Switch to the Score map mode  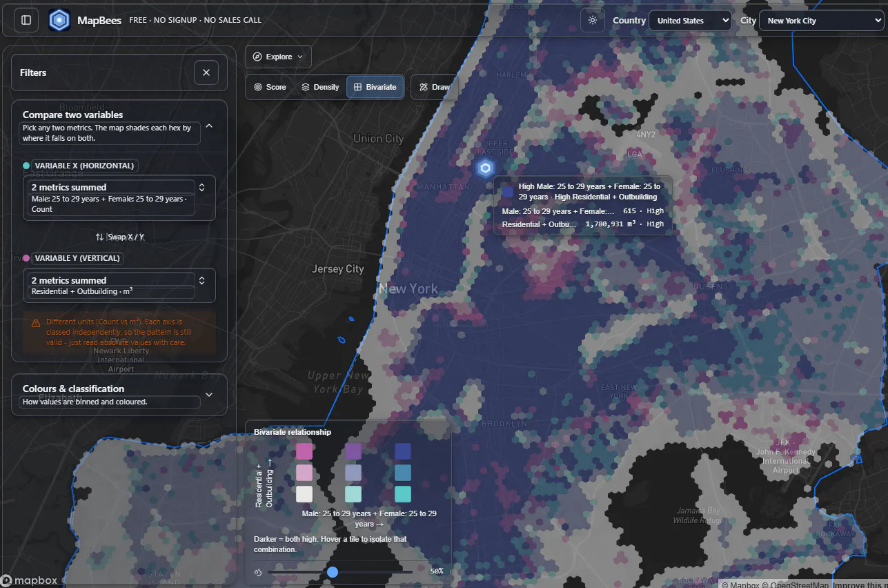point(270,87)
